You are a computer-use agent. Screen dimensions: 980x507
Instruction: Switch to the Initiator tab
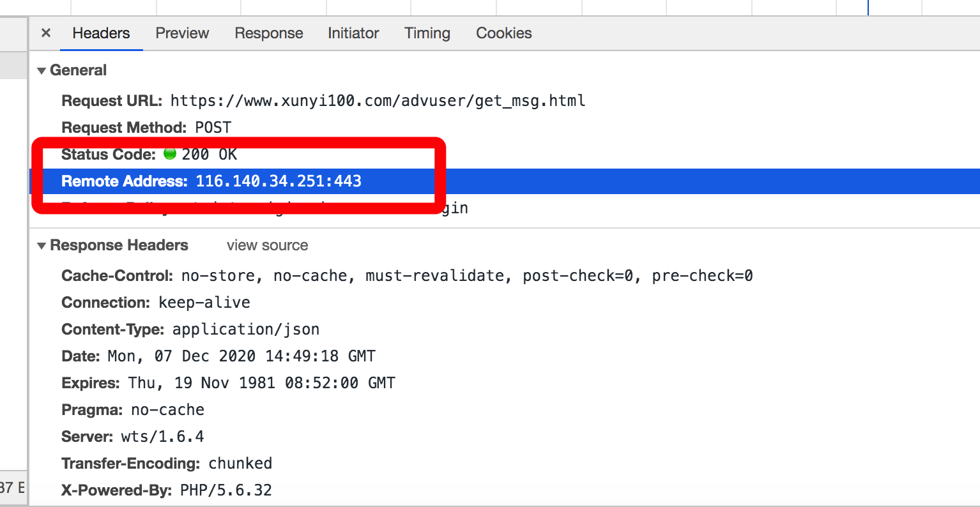[353, 33]
